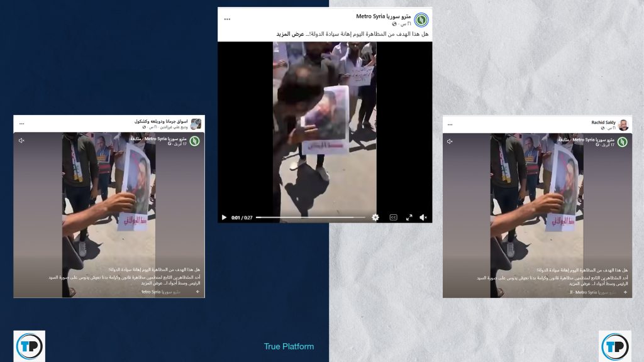Unmute the left post's video

pos(21,140)
